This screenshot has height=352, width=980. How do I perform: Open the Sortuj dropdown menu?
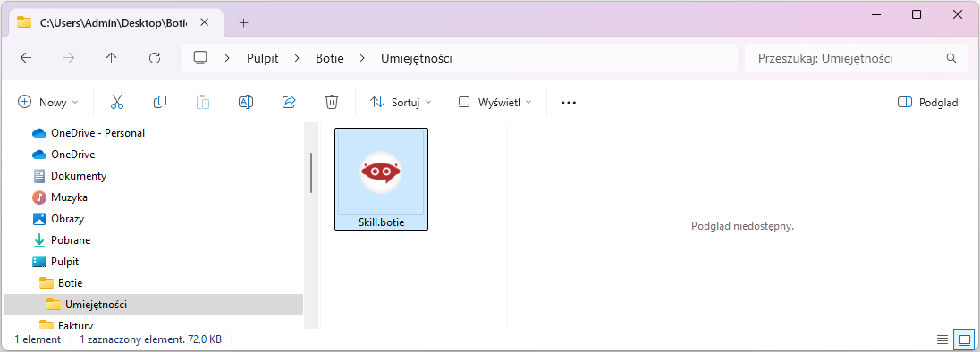click(x=401, y=103)
